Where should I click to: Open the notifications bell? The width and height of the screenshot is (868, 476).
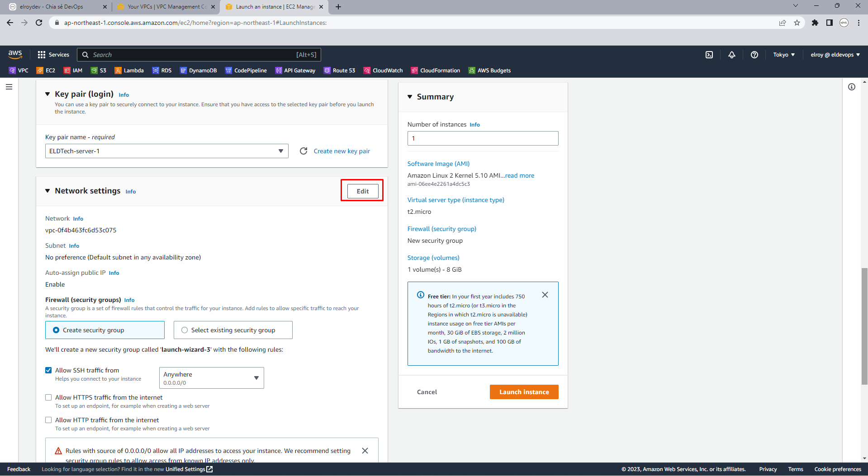(x=732, y=55)
